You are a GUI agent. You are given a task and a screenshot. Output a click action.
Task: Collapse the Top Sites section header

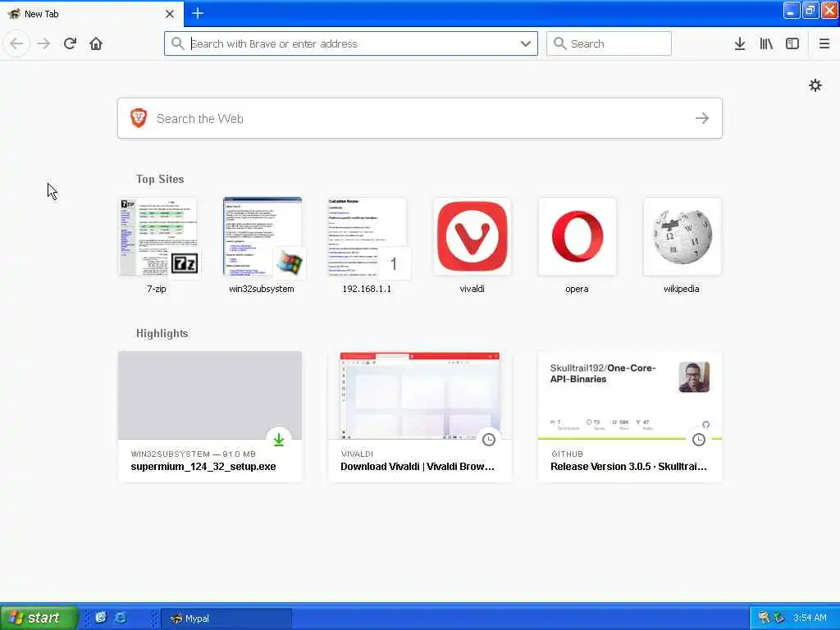pos(160,179)
